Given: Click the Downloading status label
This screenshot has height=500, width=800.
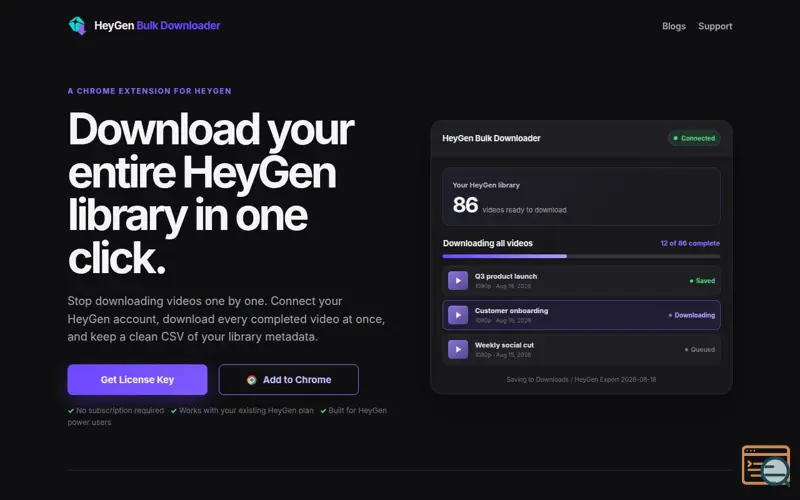Looking at the screenshot, I should pyautogui.click(x=692, y=315).
